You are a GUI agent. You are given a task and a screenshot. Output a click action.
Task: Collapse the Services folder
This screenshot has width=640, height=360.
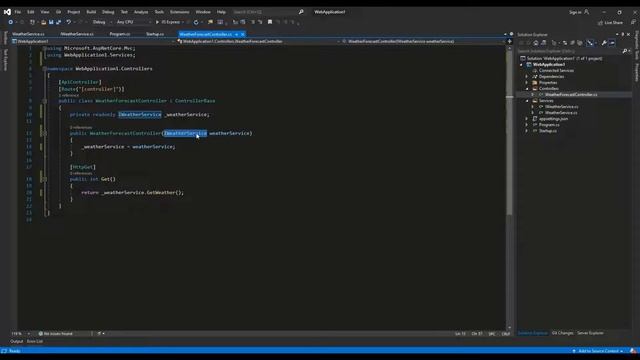(527, 101)
